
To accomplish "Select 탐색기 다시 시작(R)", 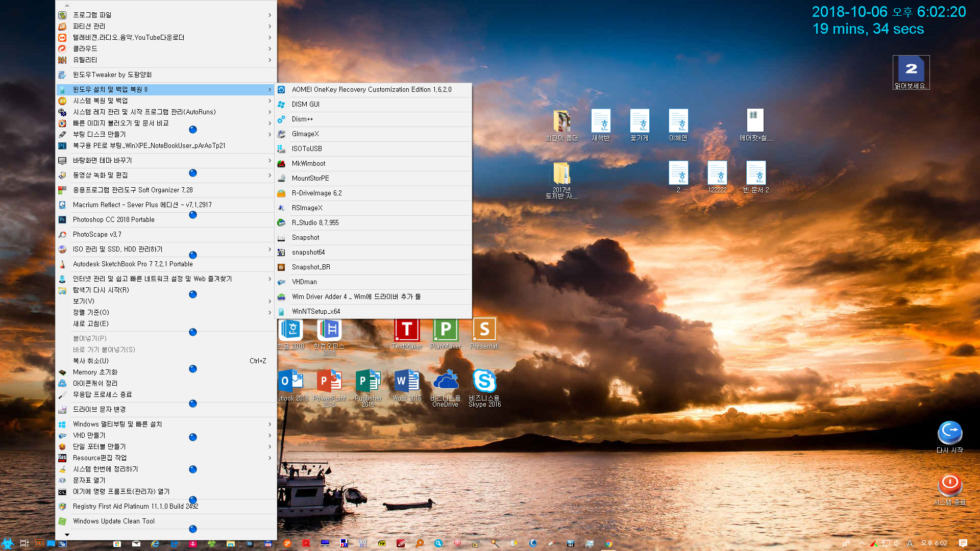I will (166, 290).
